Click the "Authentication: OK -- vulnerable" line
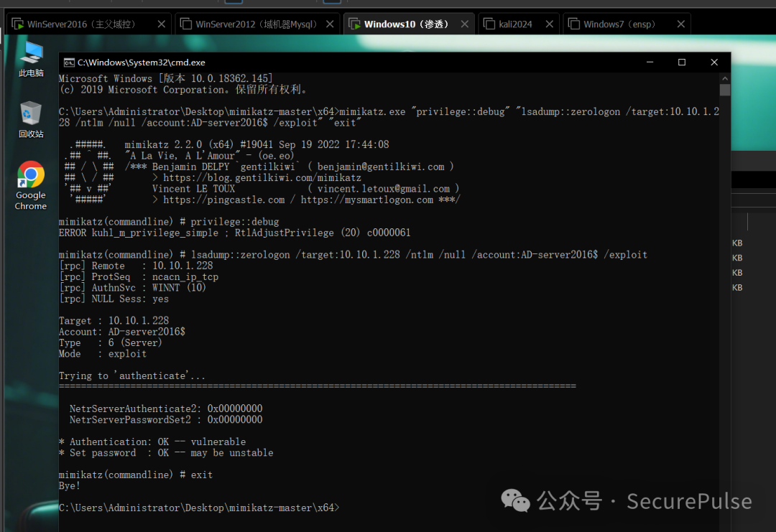Image resolution: width=776 pixels, height=532 pixels. click(152, 442)
